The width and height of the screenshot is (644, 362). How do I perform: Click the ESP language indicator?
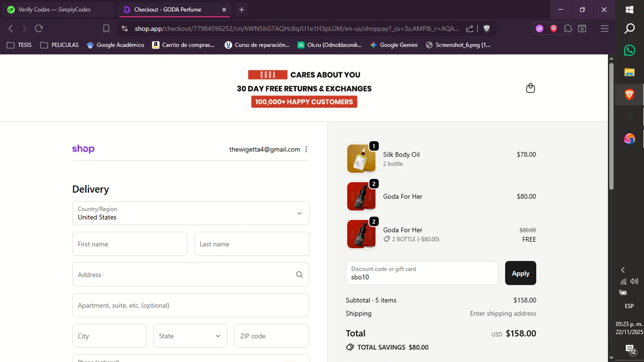629,306
